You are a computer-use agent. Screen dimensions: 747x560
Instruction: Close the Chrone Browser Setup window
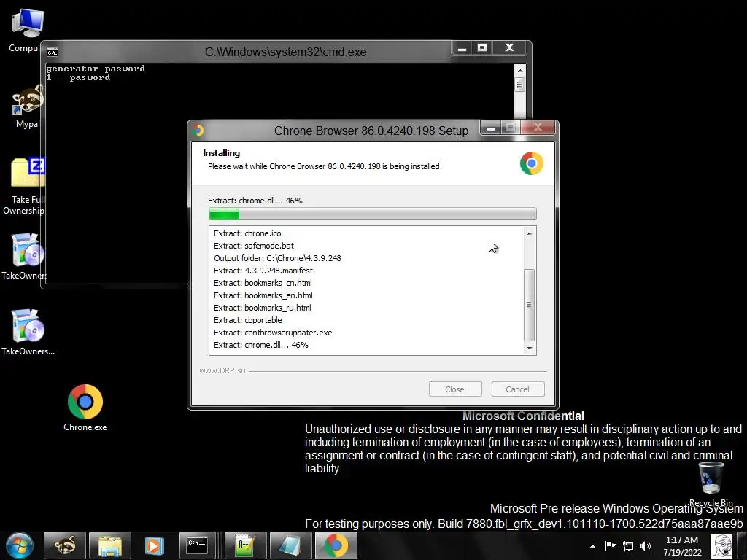coord(538,128)
